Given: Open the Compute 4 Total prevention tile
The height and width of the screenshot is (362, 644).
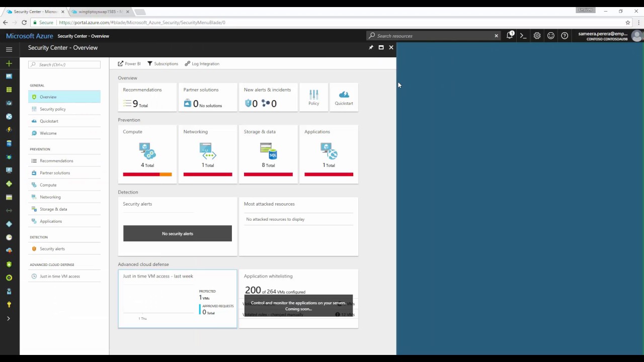Looking at the screenshot, I should pos(147,154).
